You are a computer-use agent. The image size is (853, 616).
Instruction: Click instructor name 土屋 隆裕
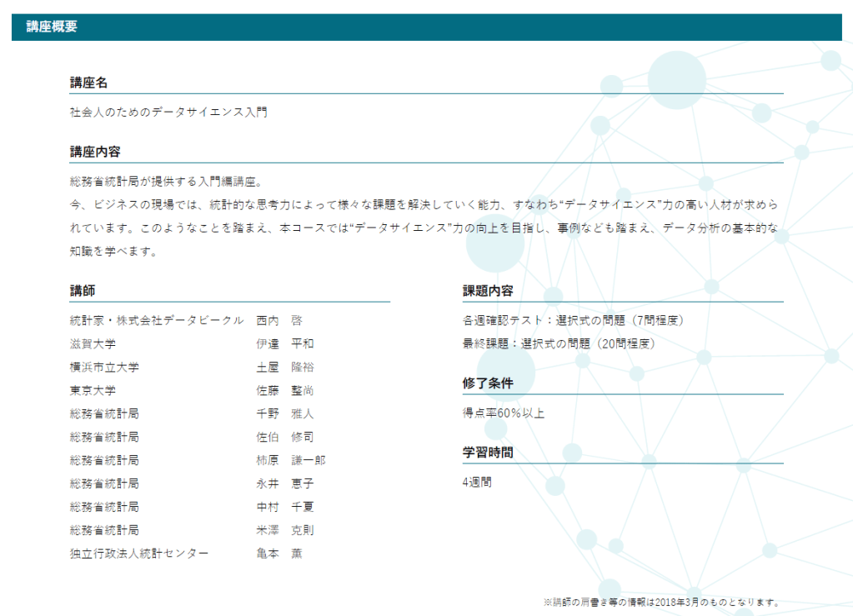(285, 367)
